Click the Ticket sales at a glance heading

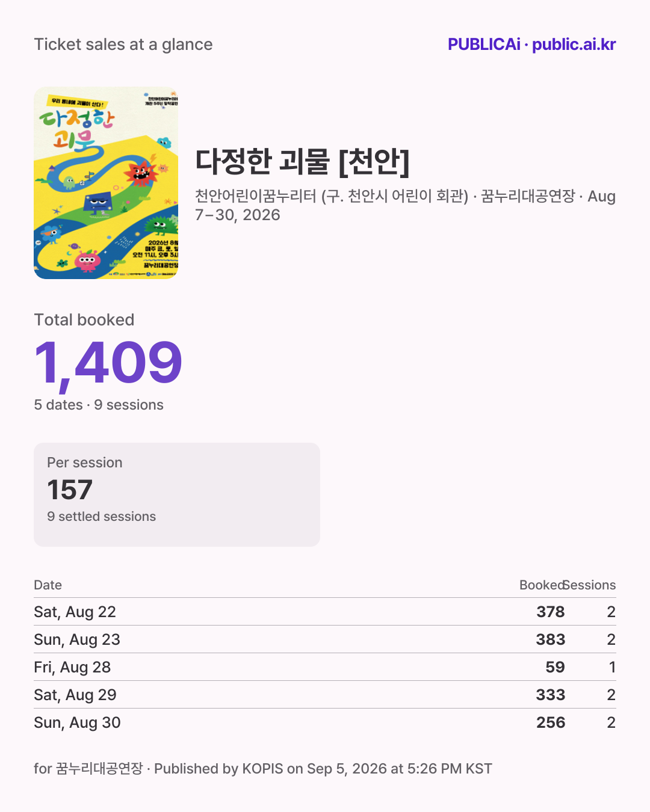tap(123, 45)
